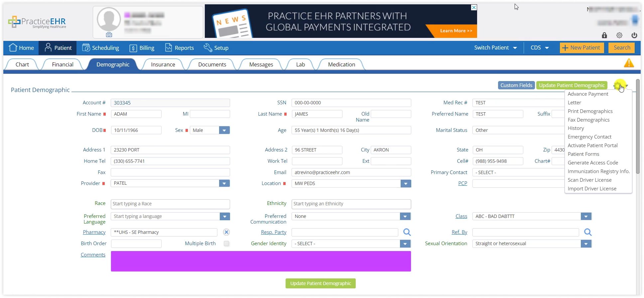Choose Scan Driver License
This screenshot has height=298, width=644.
tap(589, 180)
